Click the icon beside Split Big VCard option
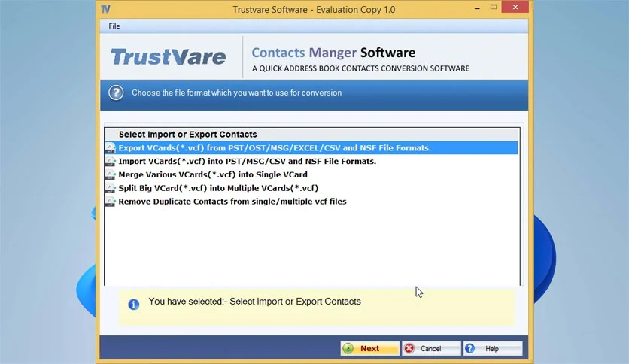This screenshot has height=364, width=629. pos(111,188)
